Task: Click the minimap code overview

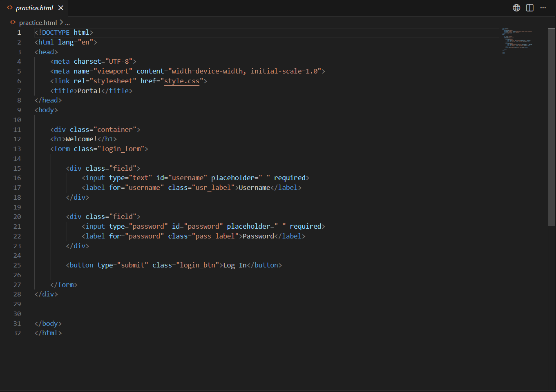Action: tap(517, 41)
